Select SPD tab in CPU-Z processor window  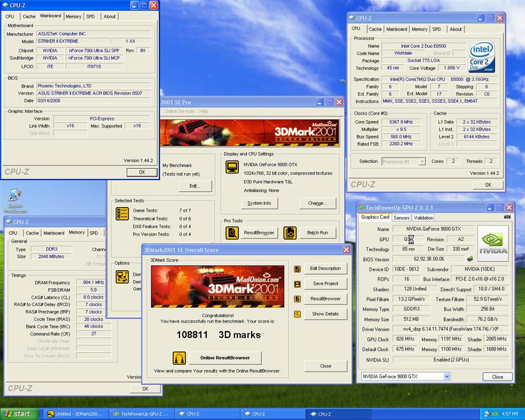point(437,29)
